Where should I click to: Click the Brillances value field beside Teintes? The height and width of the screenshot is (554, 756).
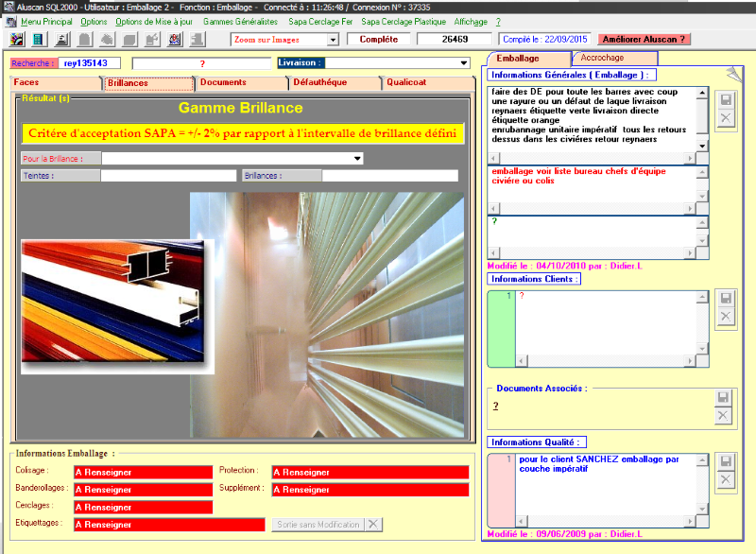pyautogui.click(x=390, y=176)
